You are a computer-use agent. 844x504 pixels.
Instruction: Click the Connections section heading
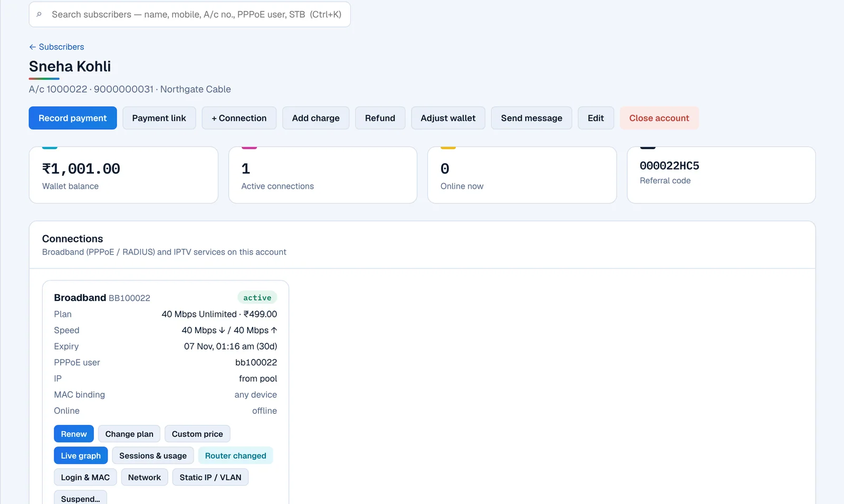73,239
